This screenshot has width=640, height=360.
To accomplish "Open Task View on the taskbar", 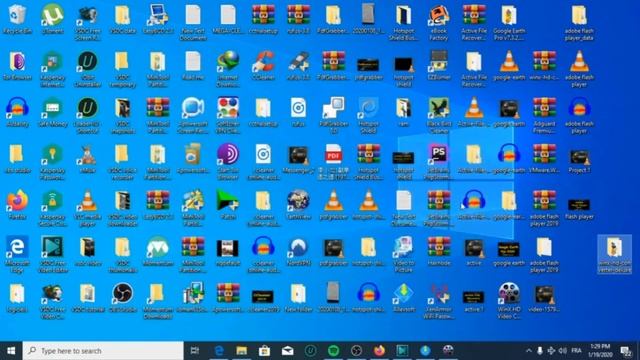I will coord(195,351).
